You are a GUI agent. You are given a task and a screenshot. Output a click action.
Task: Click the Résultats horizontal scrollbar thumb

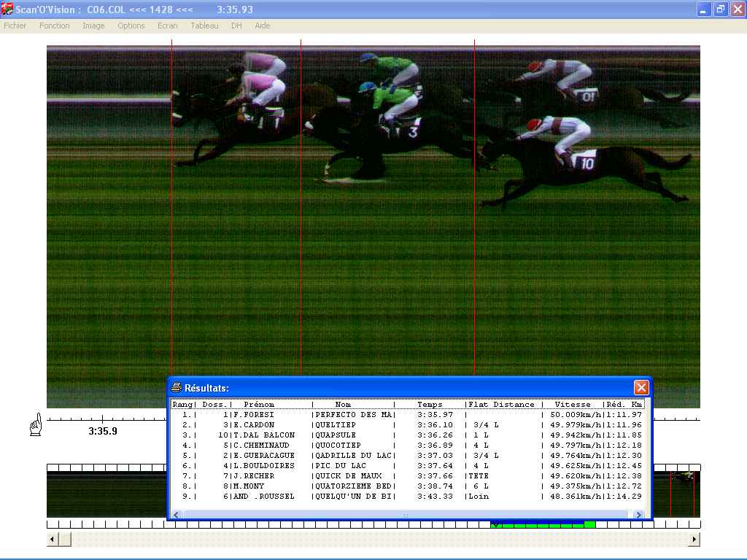405,515
